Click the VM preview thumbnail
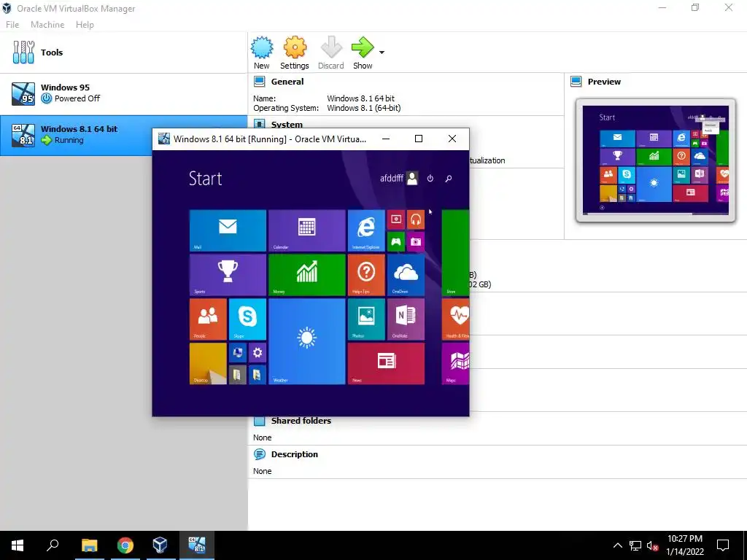 click(x=656, y=160)
